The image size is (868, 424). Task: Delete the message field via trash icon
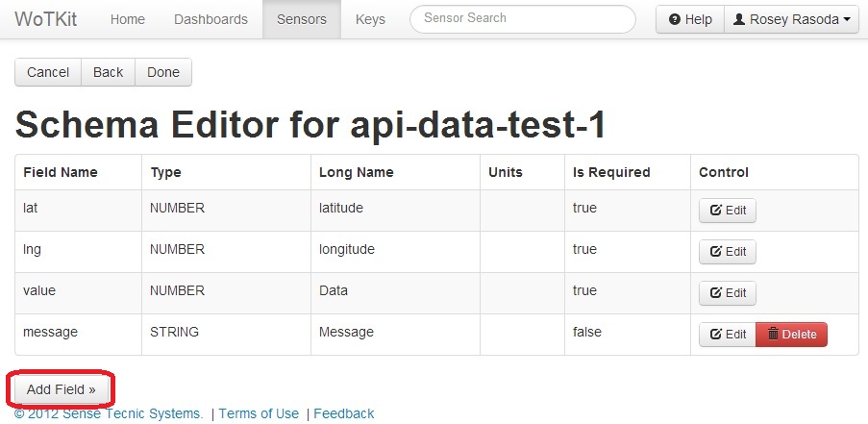[774, 334]
